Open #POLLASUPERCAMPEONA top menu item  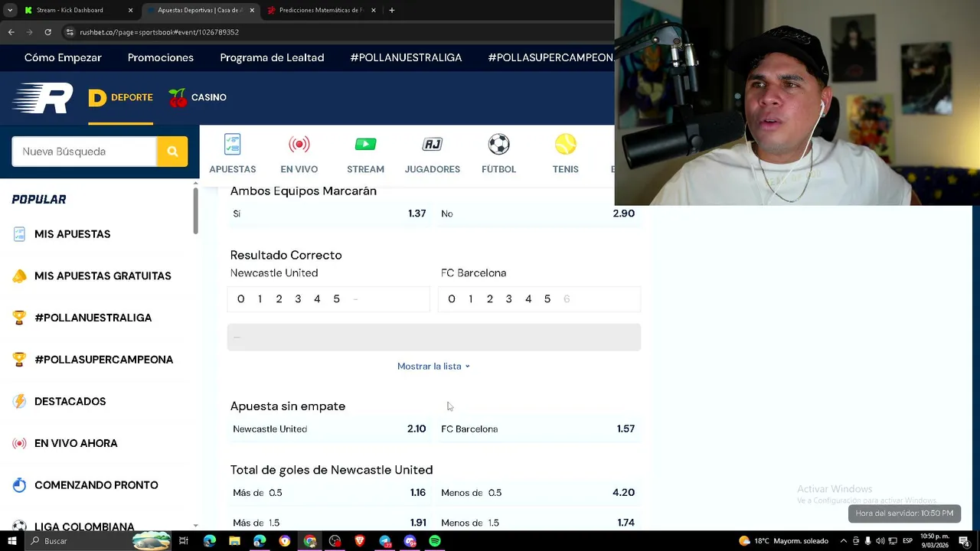click(550, 57)
